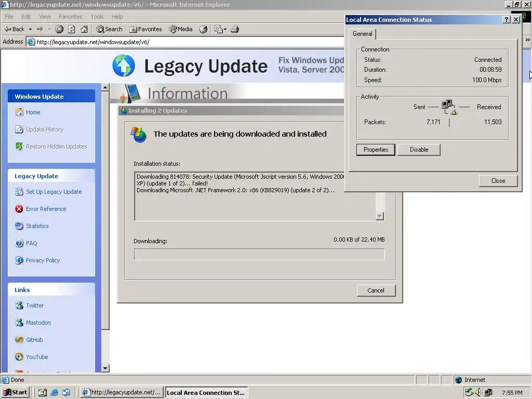Click the Privacy Policy info icon
The width and height of the screenshot is (532, 399).
(x=19, y=260)
